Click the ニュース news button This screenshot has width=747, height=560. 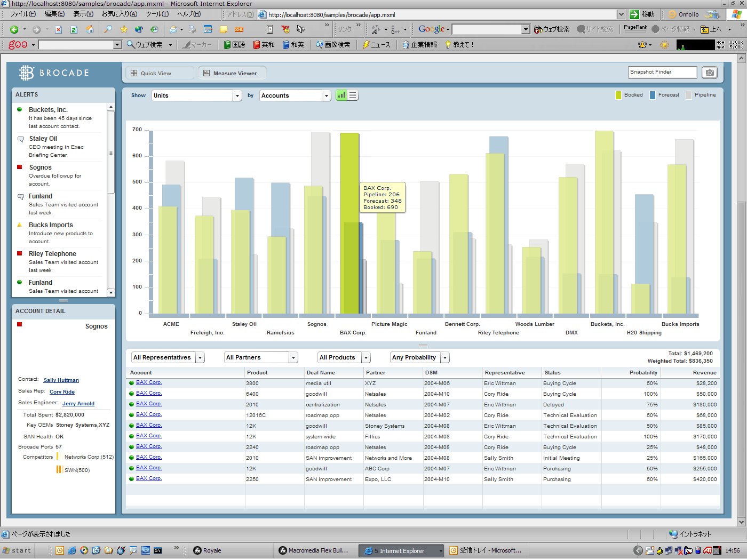point(377,45)
